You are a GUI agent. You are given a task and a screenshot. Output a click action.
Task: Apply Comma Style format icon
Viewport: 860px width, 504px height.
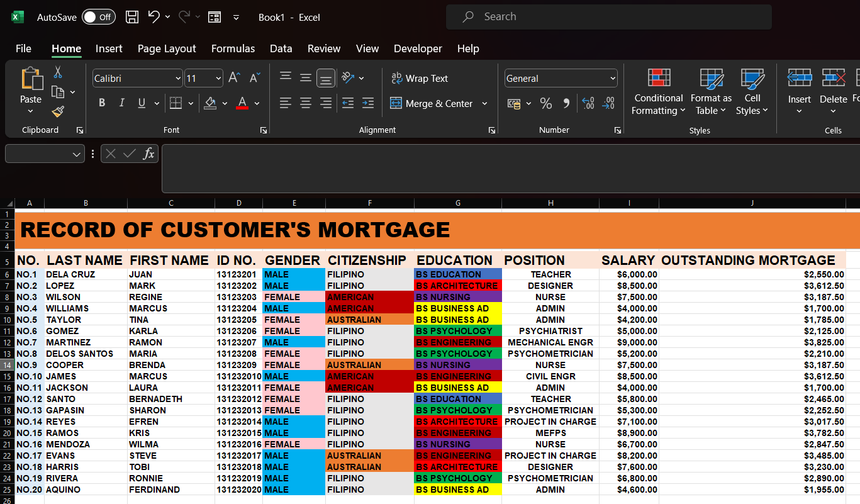(566, 103)
